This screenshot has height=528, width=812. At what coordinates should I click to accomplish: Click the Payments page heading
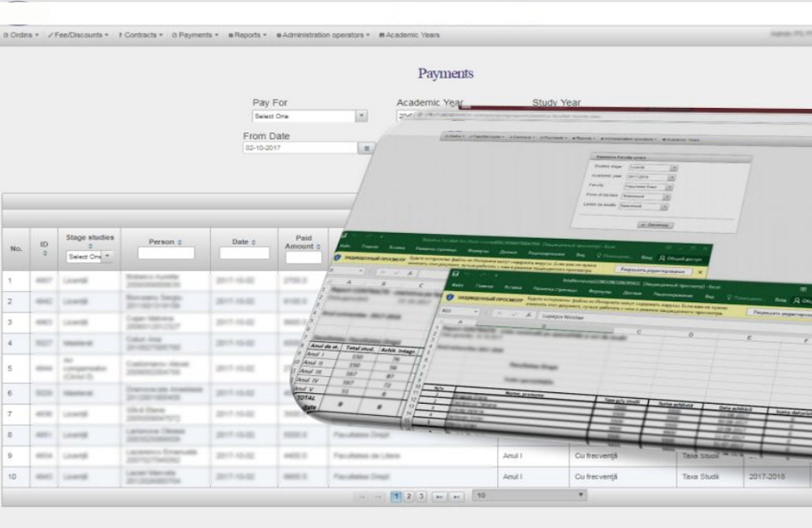pyautogui.click(x=446, y=74)
